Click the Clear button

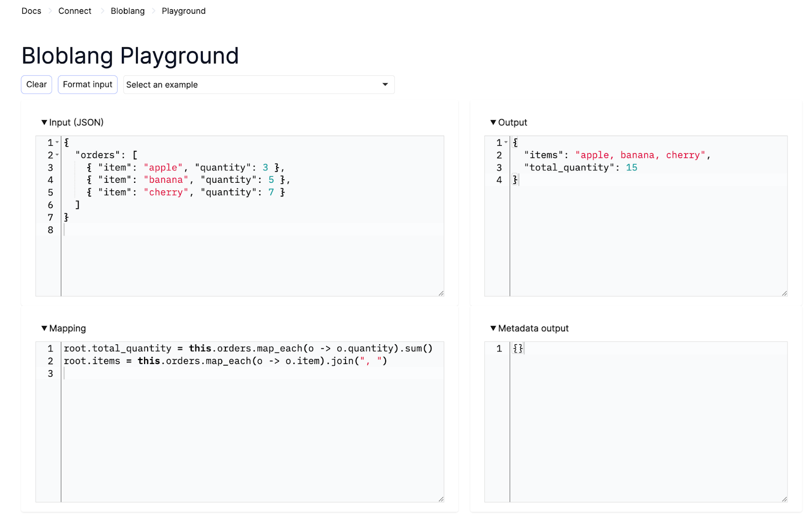pos(36,84)
